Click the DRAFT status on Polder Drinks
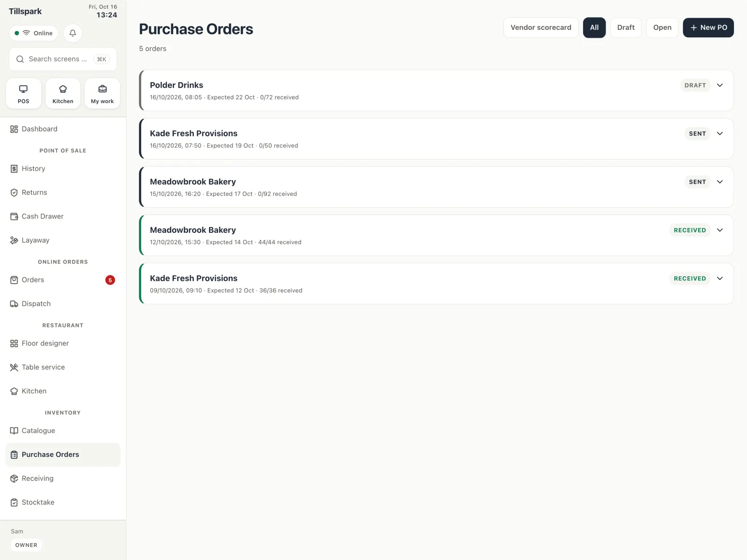Viewport: 747px width, 560px height. 695,85
